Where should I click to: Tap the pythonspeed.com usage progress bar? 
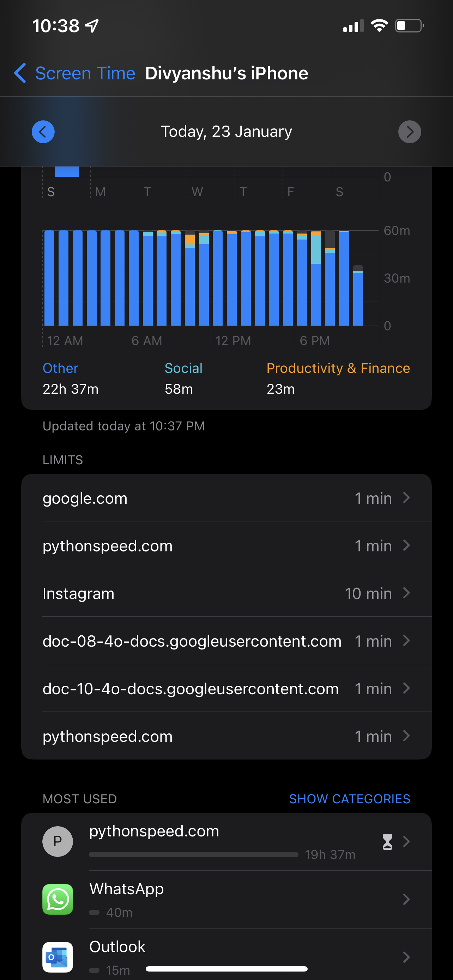193,854
